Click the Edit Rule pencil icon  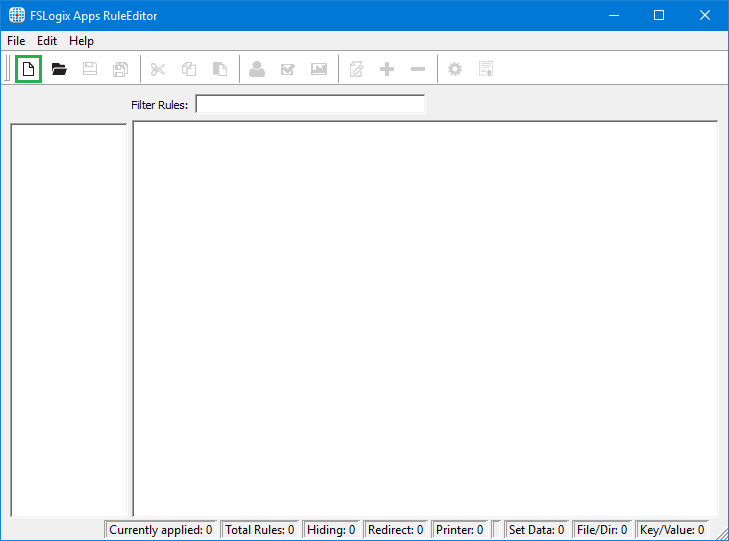click(356, 69)
